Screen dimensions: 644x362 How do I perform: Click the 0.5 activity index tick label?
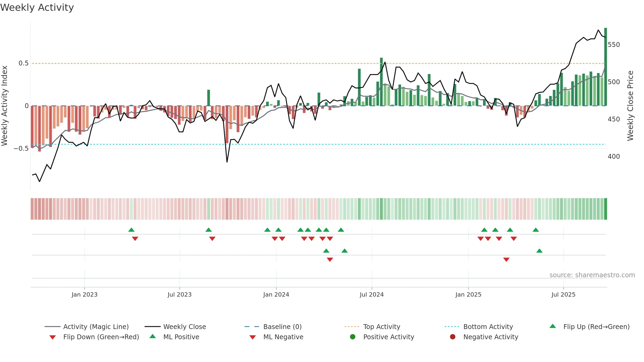tap(23, 63)
